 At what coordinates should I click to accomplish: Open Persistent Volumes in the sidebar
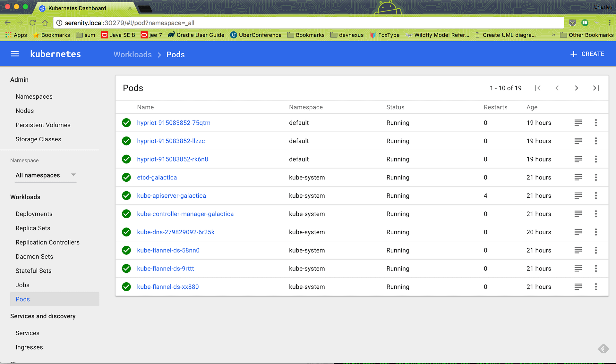point(43,125)
